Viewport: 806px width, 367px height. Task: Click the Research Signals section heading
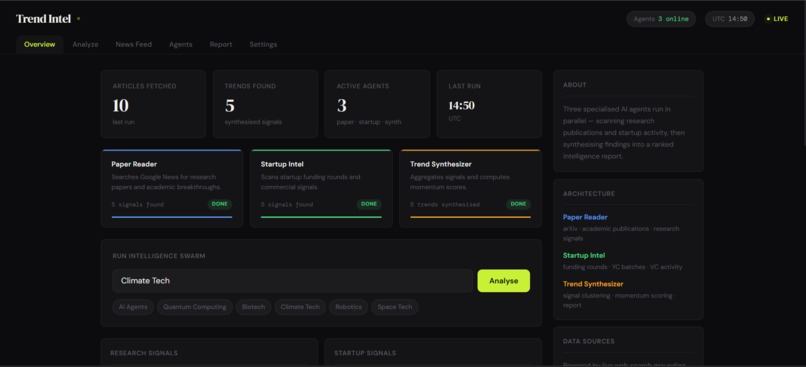click(144, 353)
